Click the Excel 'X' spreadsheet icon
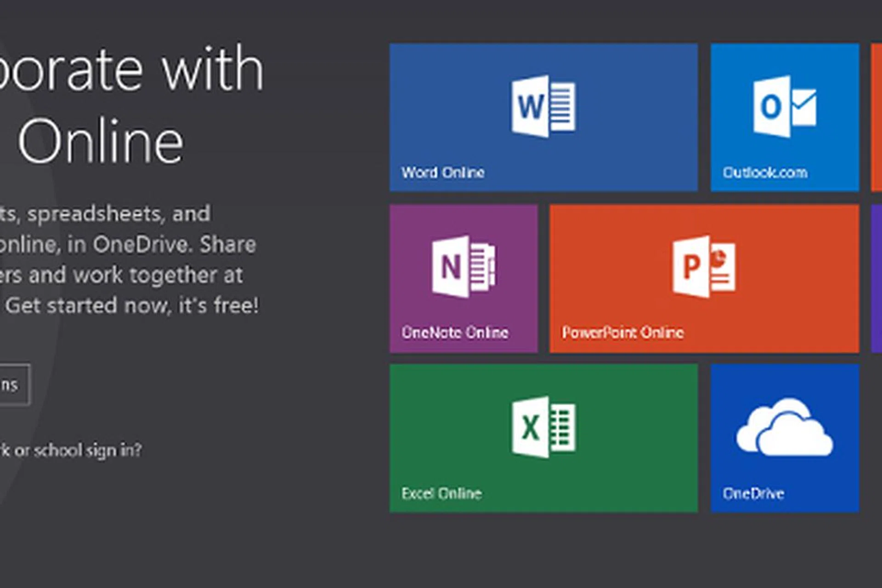 (543, 427)
